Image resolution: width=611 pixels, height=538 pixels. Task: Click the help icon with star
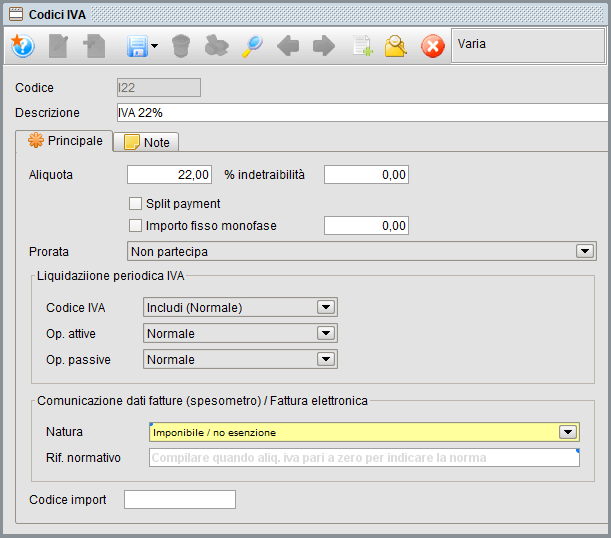(22, 46)
